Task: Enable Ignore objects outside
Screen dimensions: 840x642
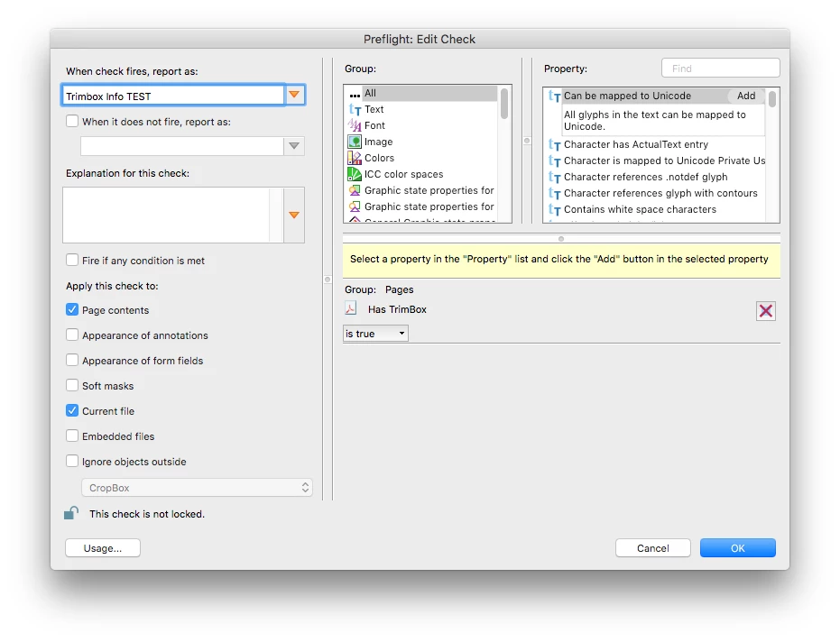Action: point(72,461)
